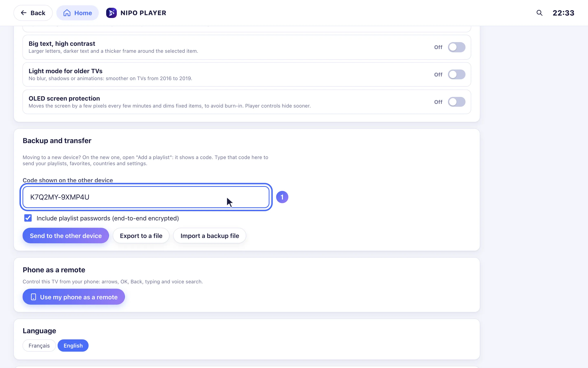Viewport: 588px width, 368px height.
Task: Click the clock showing 22:33
Action: pos(563,13)
